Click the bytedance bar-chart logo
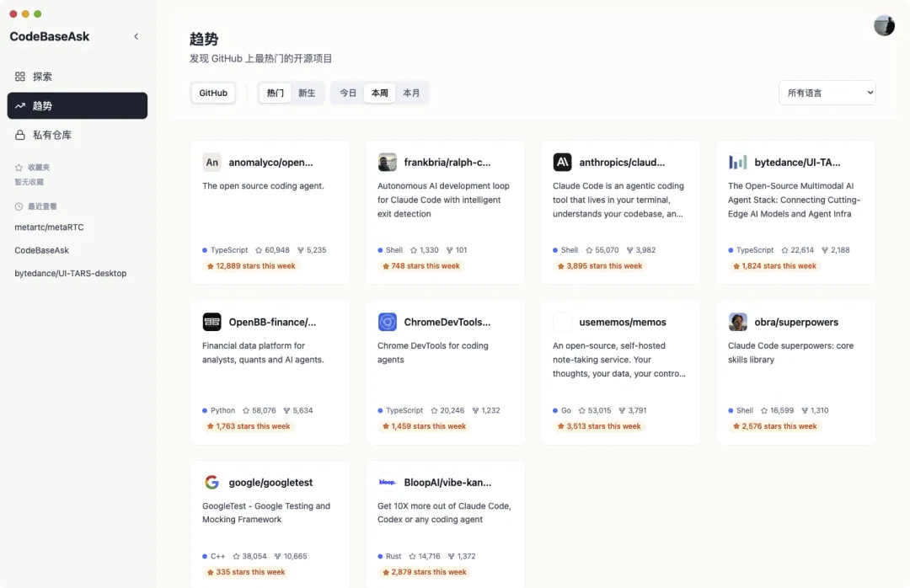The width and height of the screenshot is (910, 588). 737,163
